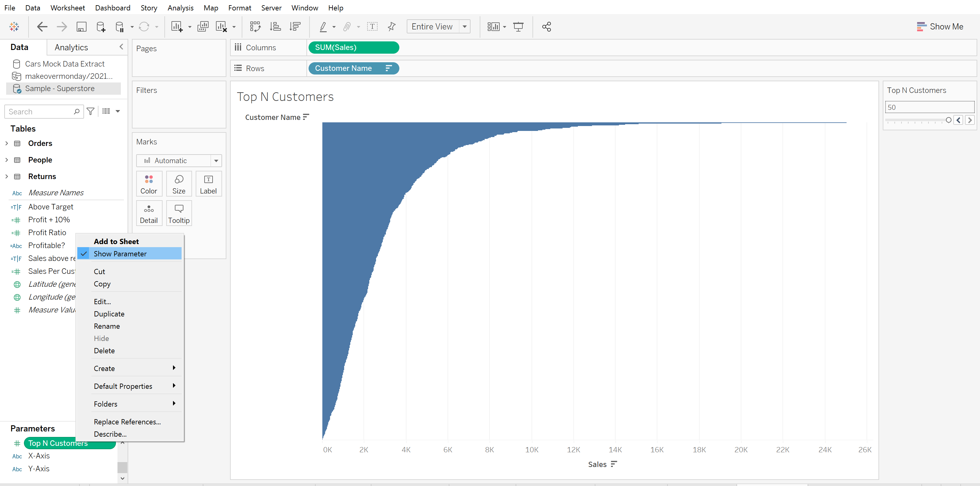Click the Undo back arrow
Image resolution: width=980 pixels, height=486 pixels.
click(42, 27)
